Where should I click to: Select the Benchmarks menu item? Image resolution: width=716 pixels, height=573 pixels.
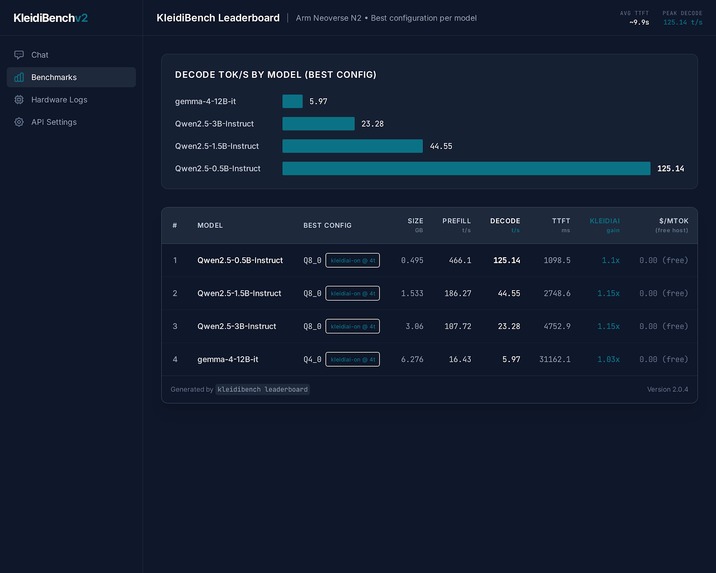[x=71, y=77]
